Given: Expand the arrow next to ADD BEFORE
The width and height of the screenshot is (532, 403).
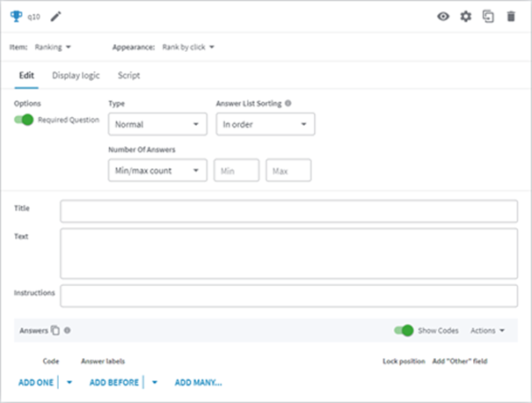Looking at the screenshot, I should pyautogui.click(x=155, y=382).
